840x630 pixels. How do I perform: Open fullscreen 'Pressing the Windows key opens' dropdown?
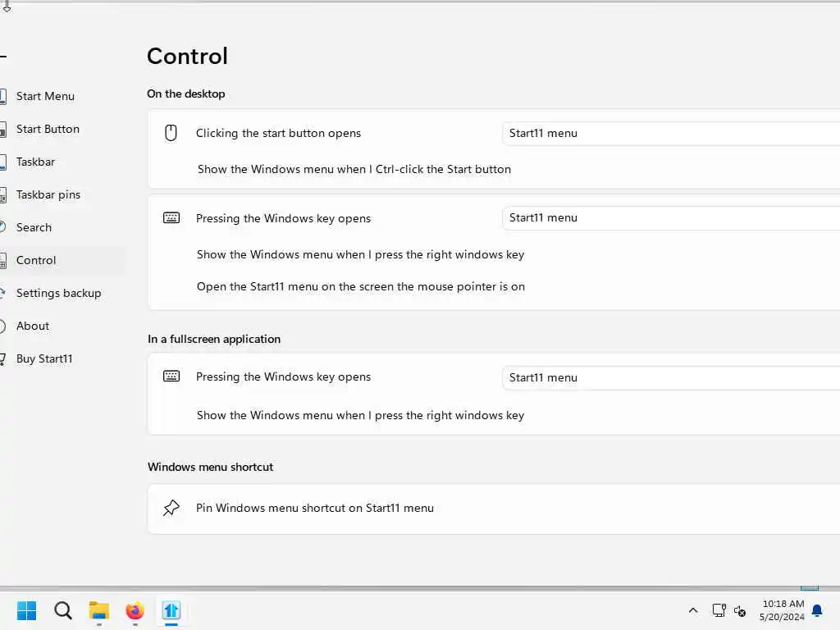[x=671, y=377]
